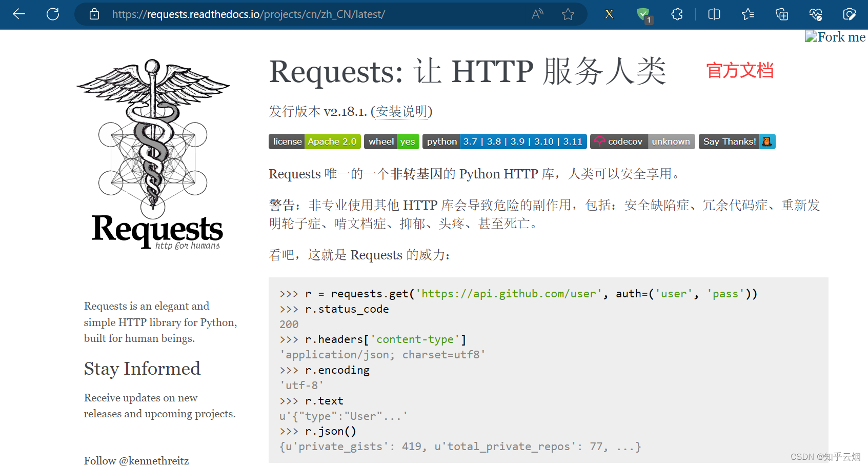Open the yellow X extension icon
Image resolution: width=868 pixels, height=466 pixels.
click(609, 14)
